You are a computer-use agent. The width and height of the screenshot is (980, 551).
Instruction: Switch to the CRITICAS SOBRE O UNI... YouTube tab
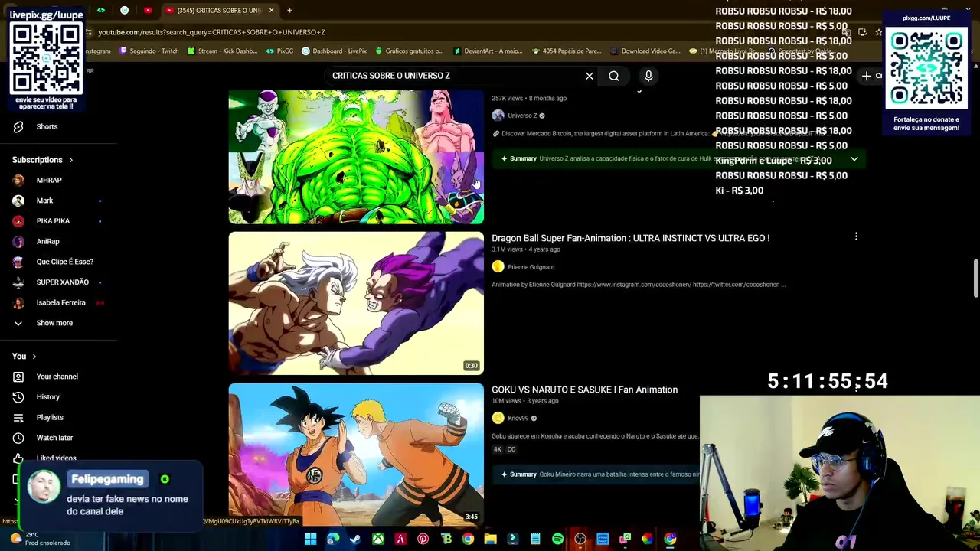[x=218, y=11]
